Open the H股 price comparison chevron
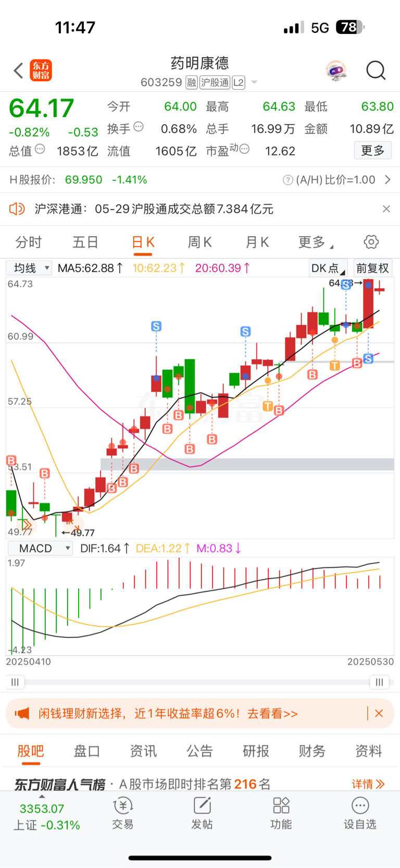This screenshot has height=868, width=400. tap(387, 180)
